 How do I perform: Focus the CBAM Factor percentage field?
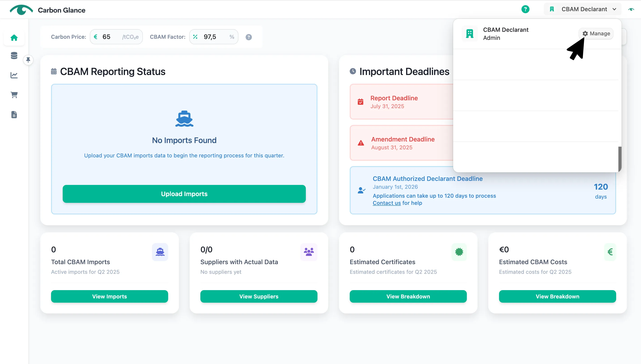pos(214,37)
